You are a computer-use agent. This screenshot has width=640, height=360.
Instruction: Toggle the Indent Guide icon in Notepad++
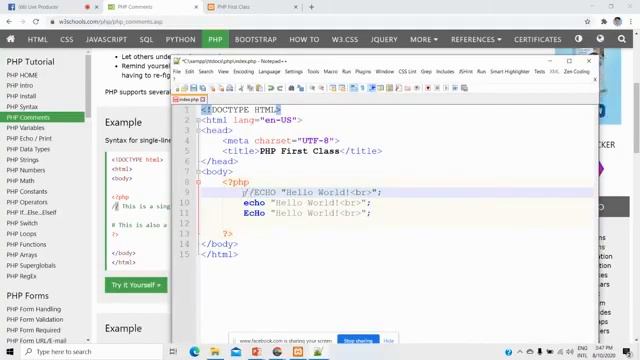372,88
